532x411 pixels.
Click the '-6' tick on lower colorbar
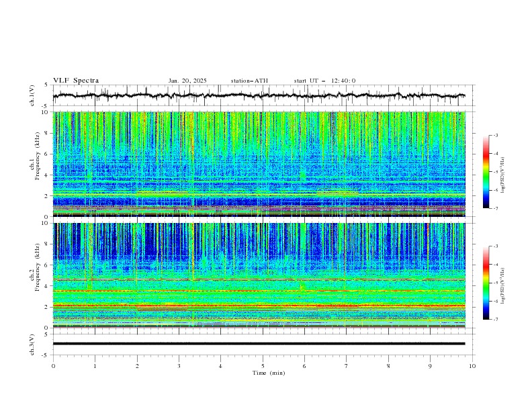(x=496, y=301)
